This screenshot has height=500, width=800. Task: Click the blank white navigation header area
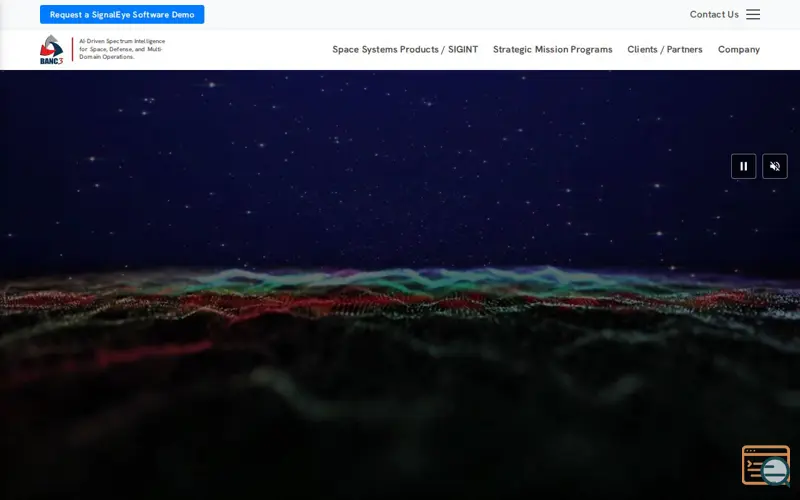pos(245,49)
